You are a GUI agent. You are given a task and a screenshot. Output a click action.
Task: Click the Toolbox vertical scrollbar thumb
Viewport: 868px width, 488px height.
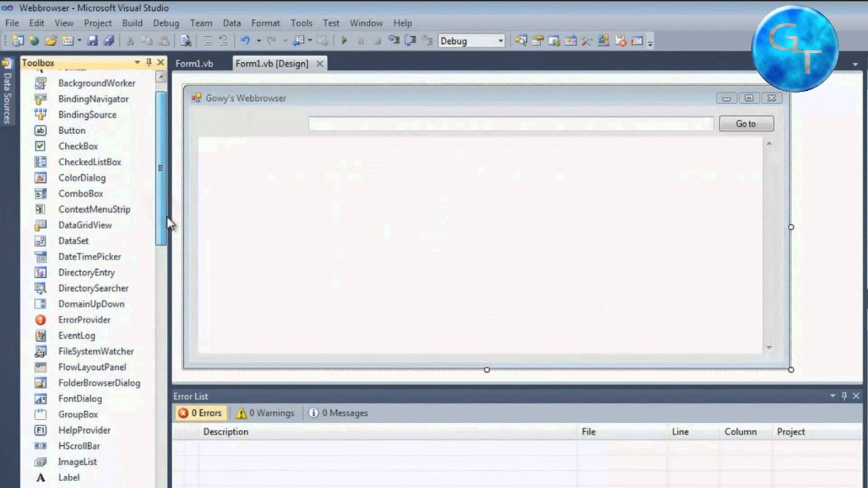[161, 168]
